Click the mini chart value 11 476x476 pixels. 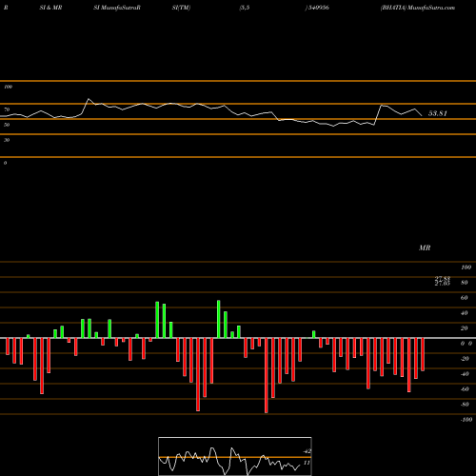[x=307, y=463]
